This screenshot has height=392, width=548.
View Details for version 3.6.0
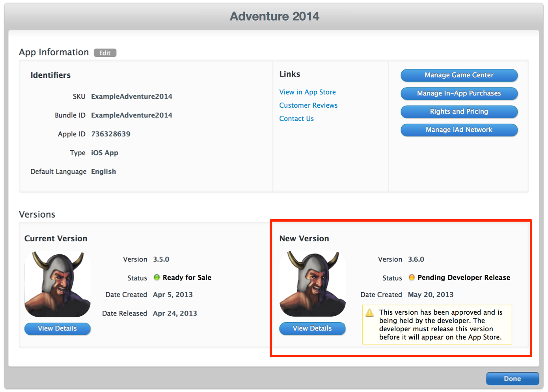pos(312,329)
